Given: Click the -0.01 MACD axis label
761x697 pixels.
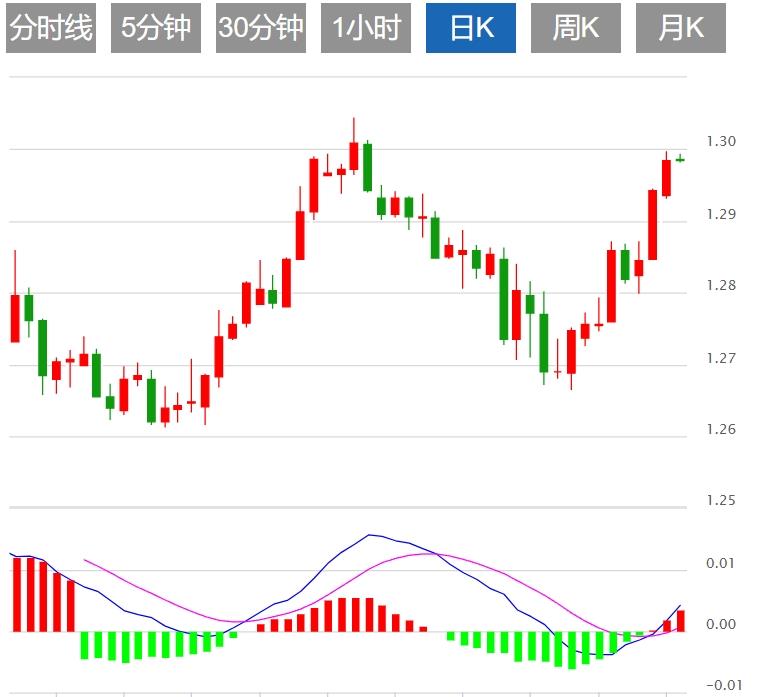Looking at the screenshot, I should point(720,685).
